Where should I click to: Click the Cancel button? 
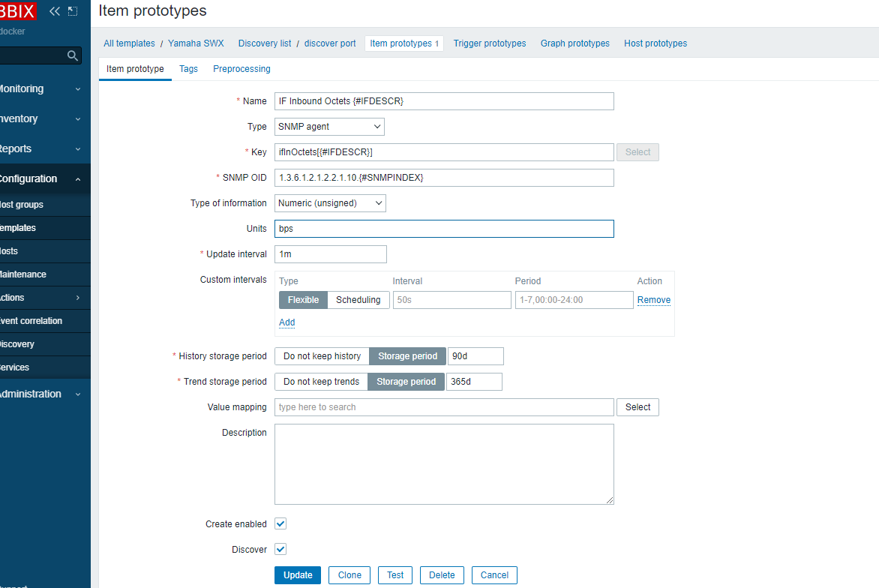click(494, 575)
